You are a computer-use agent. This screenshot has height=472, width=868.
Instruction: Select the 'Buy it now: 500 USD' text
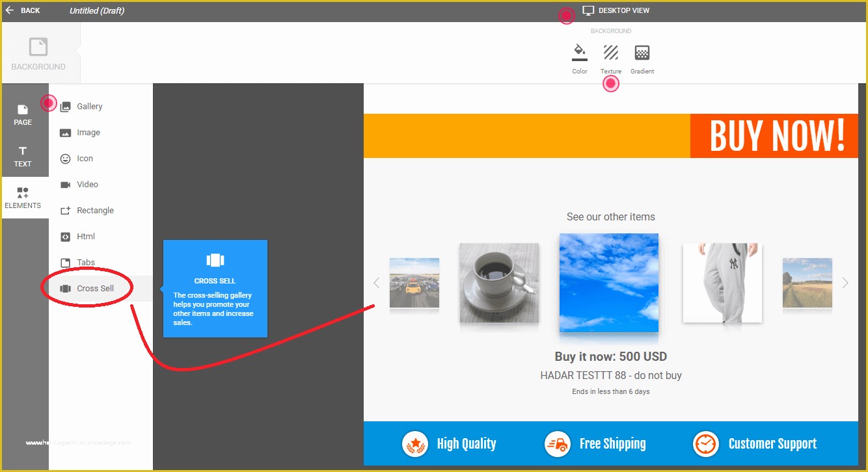611,356
